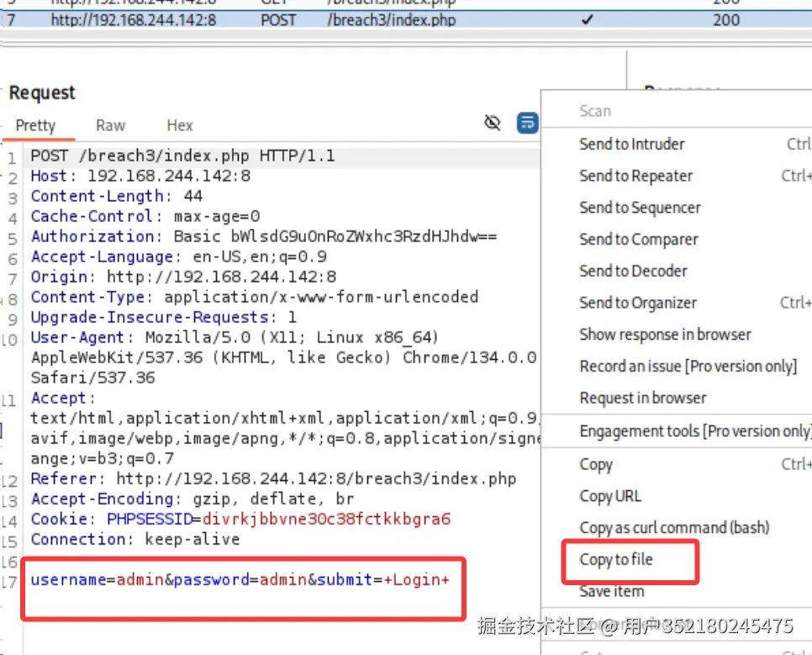The width and height of the screenshot is (812, 655).
Task: Switch to the Pretty tab
Action: pyautogui.click(x=35, y=125)
